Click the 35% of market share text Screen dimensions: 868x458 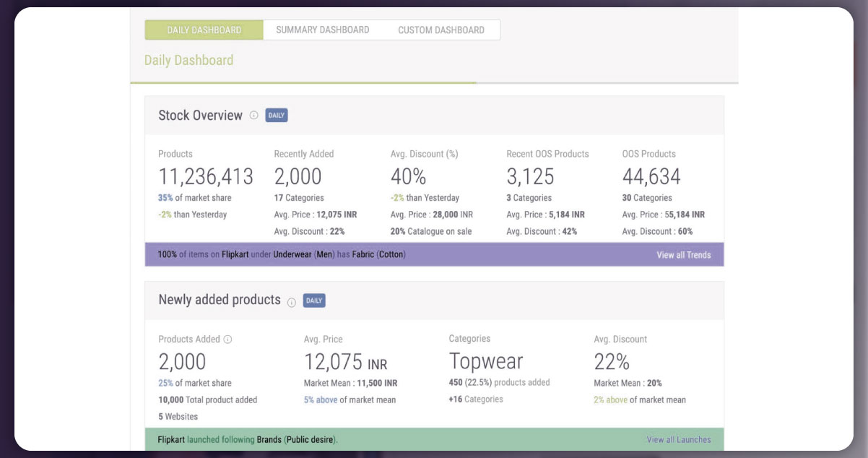click(195, 198)
